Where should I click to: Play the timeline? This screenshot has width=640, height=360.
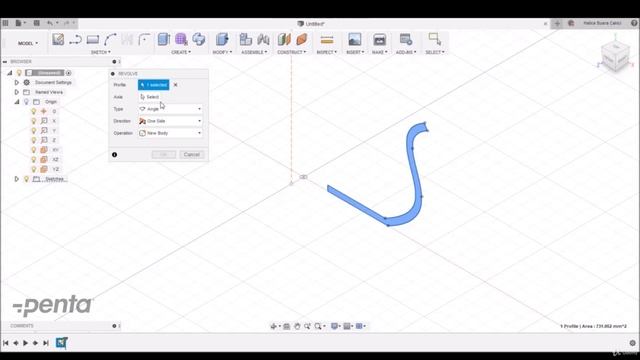[25, 343]
